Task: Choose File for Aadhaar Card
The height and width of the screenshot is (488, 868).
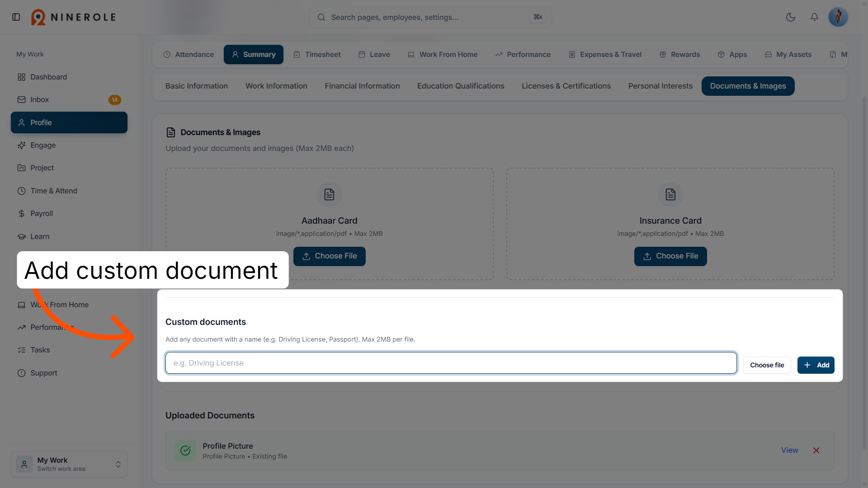Action: click(330, 256)
